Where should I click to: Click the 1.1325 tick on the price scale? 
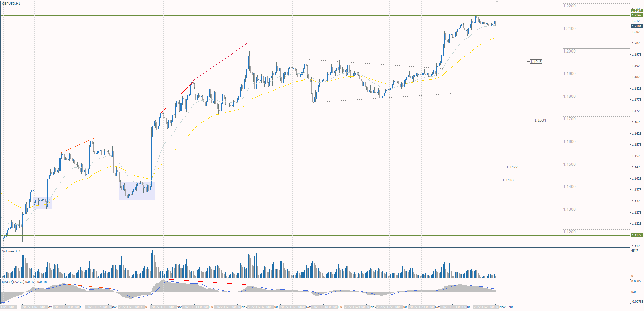[x=637, y=201]
